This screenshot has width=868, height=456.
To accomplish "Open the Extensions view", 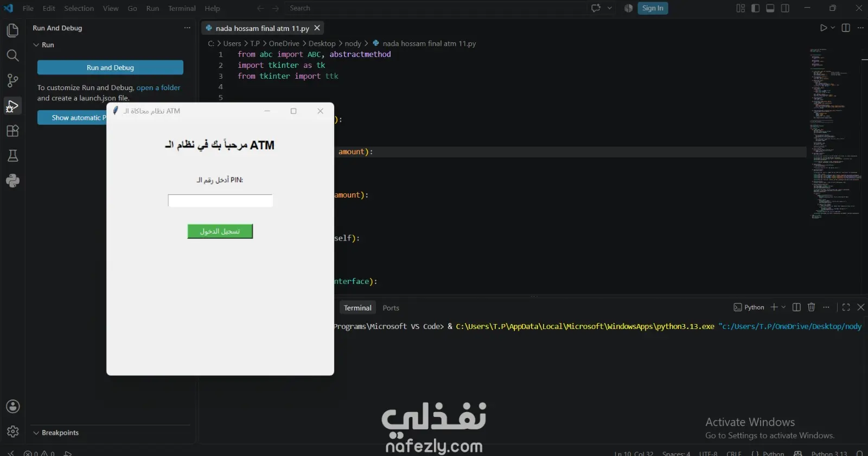I will (12, 131).
